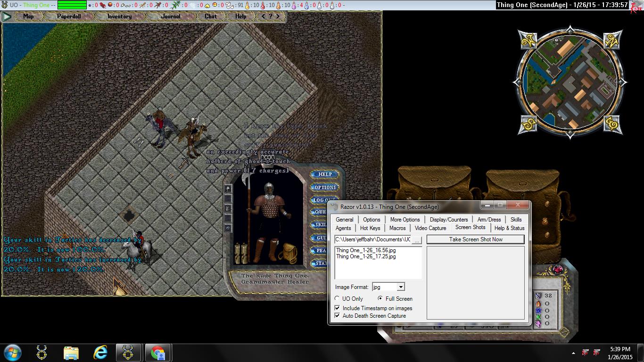Viewport: 644px width, 362px height.
Task: Open the Macros tab in Razor
Action: [x=397, y=228]
